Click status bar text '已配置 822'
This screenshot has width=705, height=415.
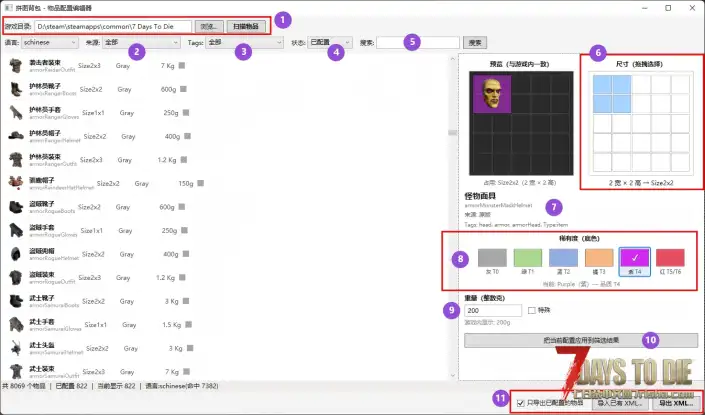(x=71, y=386)
